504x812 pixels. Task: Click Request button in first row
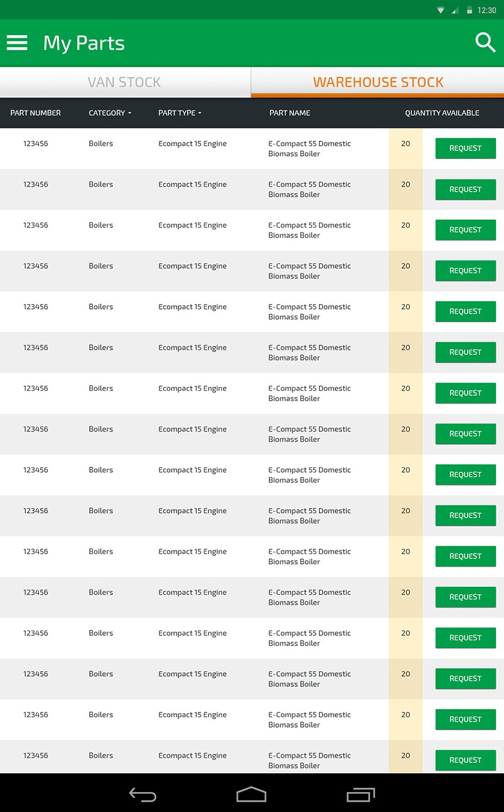click(465, 148)
